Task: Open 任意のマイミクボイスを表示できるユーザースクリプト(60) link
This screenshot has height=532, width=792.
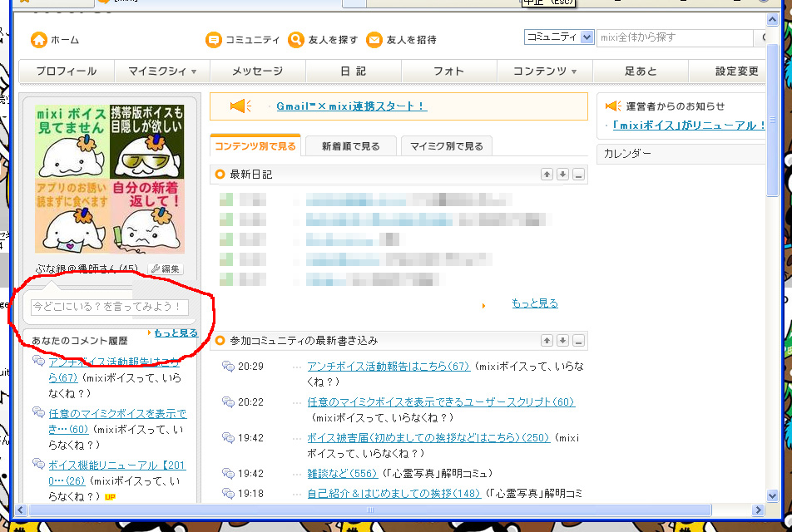Action: tap(441, 402)
